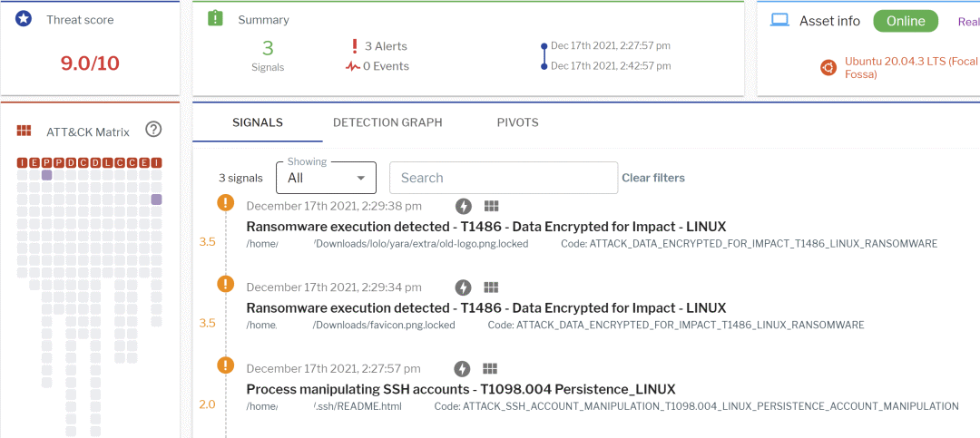
Task: Click the Clear filters link
Action: click(x=653, y=178)
